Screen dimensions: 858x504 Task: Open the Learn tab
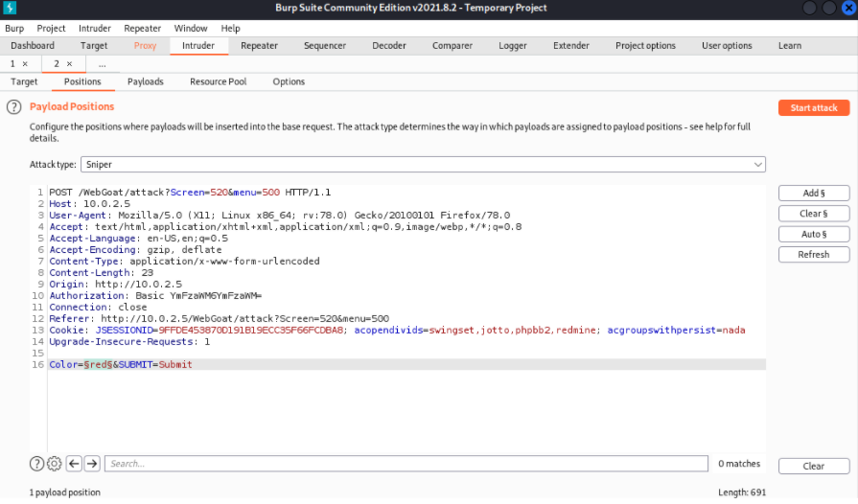[790, 46]
